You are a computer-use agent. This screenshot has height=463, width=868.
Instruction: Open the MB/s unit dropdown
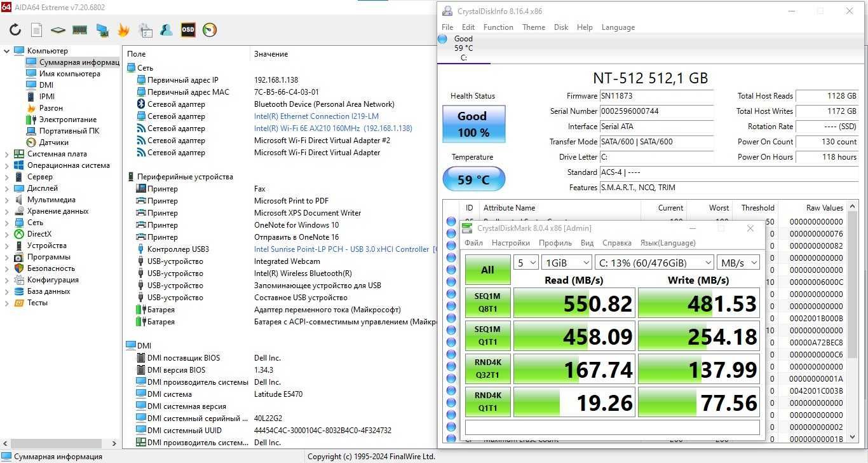[x=738, y=263]
